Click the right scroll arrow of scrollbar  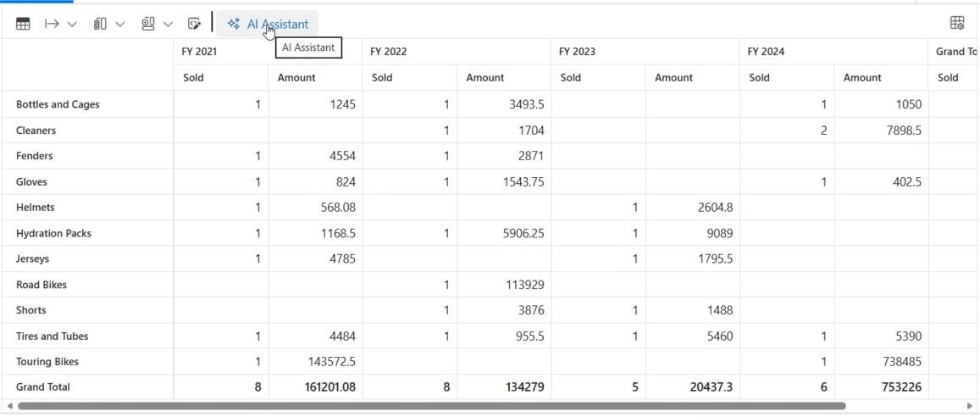point(971,406)
